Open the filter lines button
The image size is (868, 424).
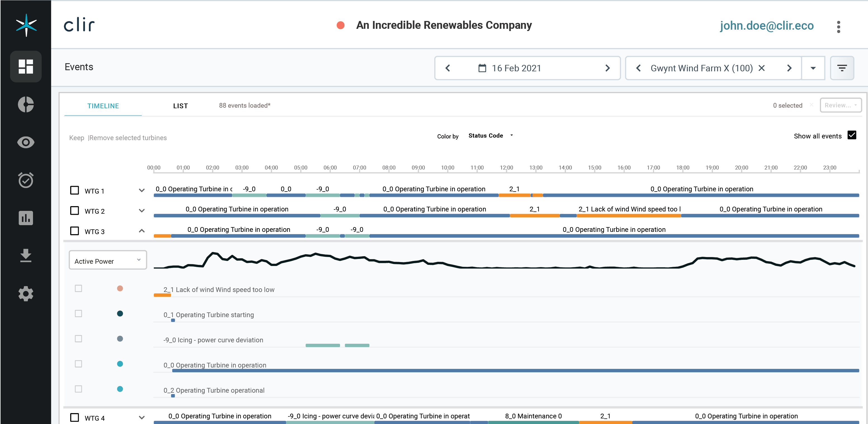point(842,68)
